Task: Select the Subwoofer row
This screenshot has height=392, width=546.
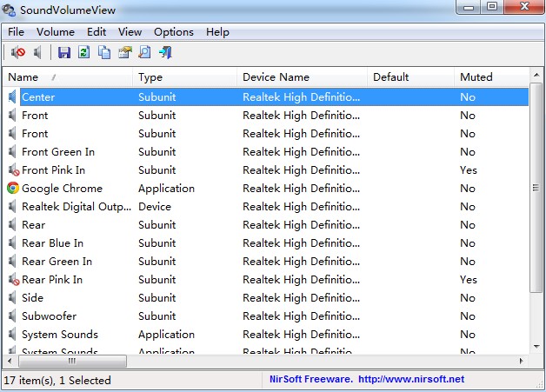Action: (266, 316)
